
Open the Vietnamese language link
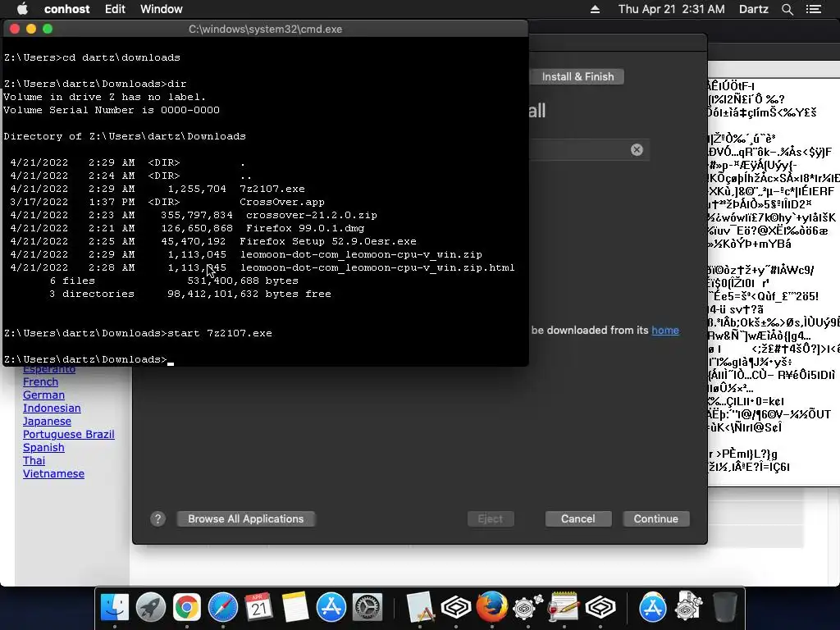[x=53, y=473]
